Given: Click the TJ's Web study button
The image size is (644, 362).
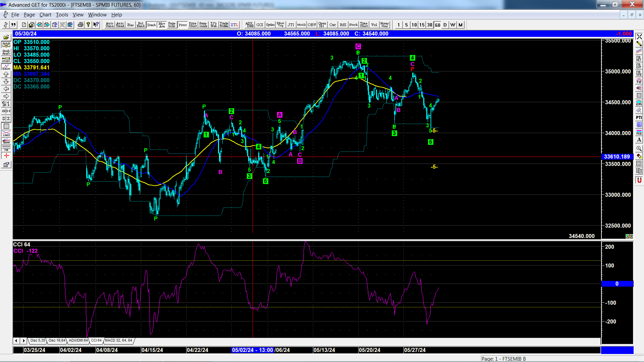Looking at the screenshot, I should pyautogui.click(x=213, y=25).
